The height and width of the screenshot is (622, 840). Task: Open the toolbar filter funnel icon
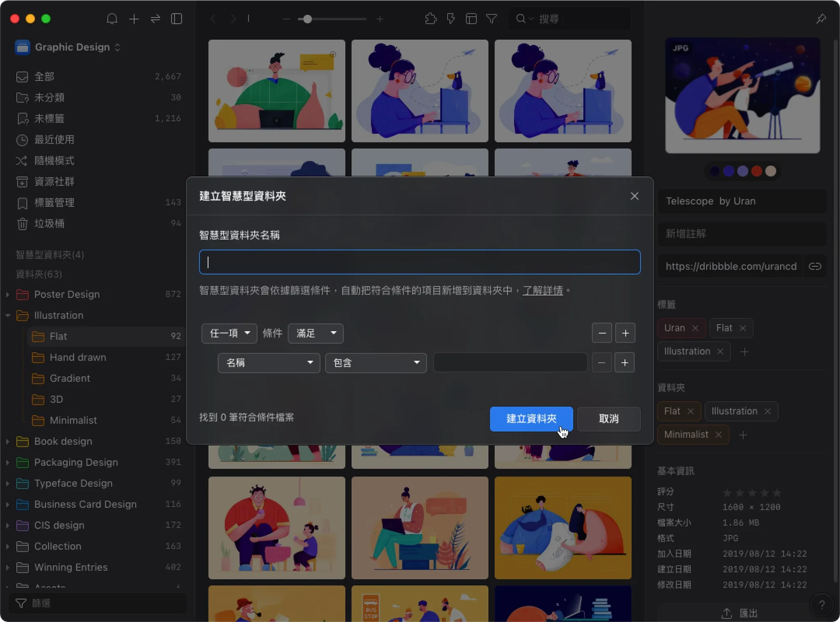[492, 19]
